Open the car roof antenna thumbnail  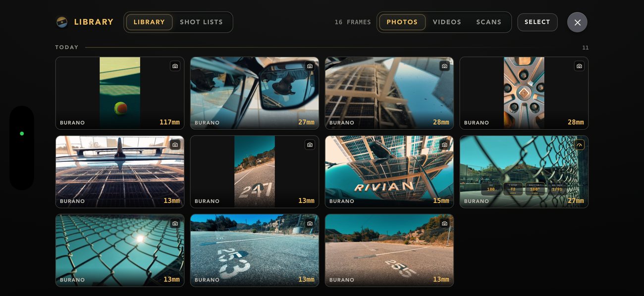click(120, 172)
